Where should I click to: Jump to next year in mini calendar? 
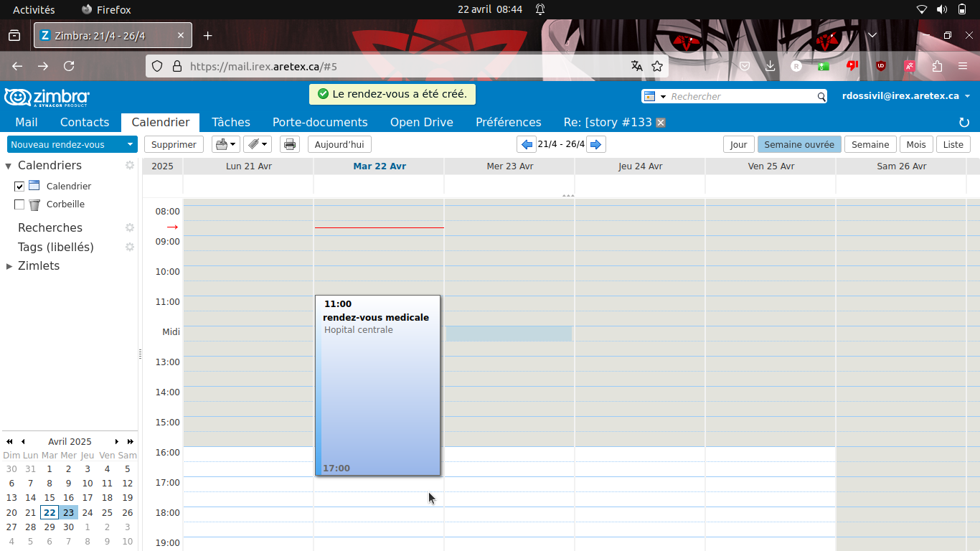[x=130, y=441]
